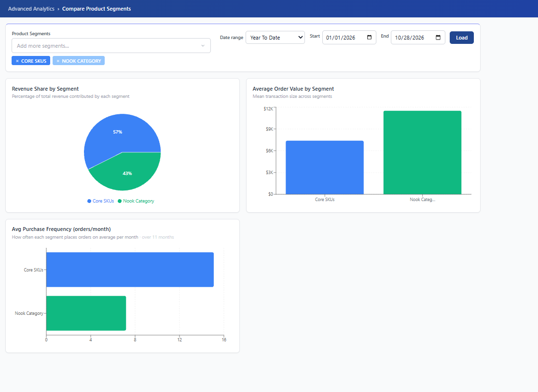Image resolution: width=538 pixels, height=392 pixels.
Task: Click the $12K axis label
Action: point(268,108)
